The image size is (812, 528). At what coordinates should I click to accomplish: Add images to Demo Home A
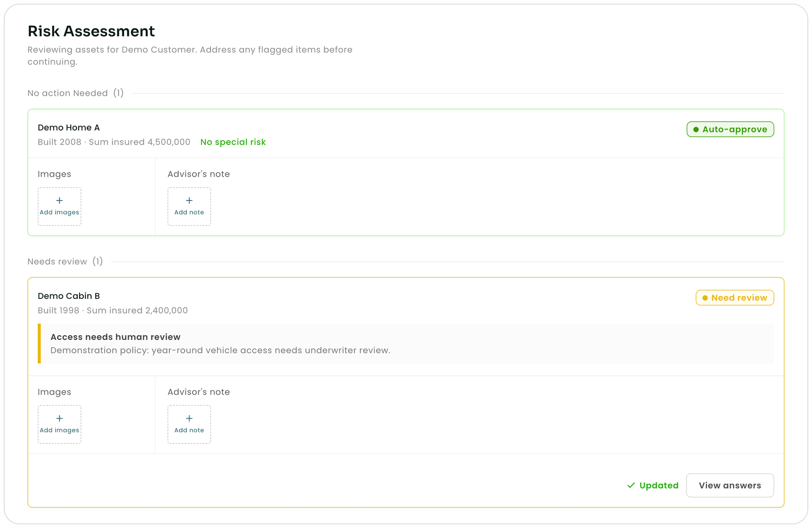pos(59,206)
